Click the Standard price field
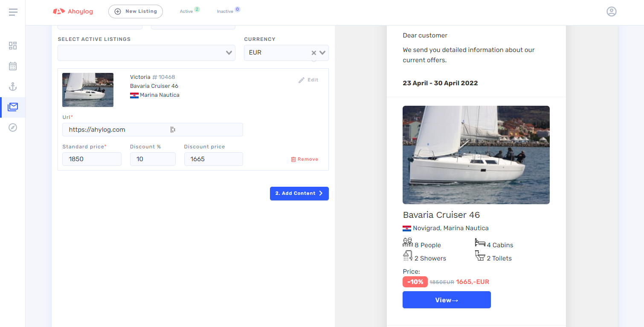This screenshot has width=644, height=327. [92, 159]
